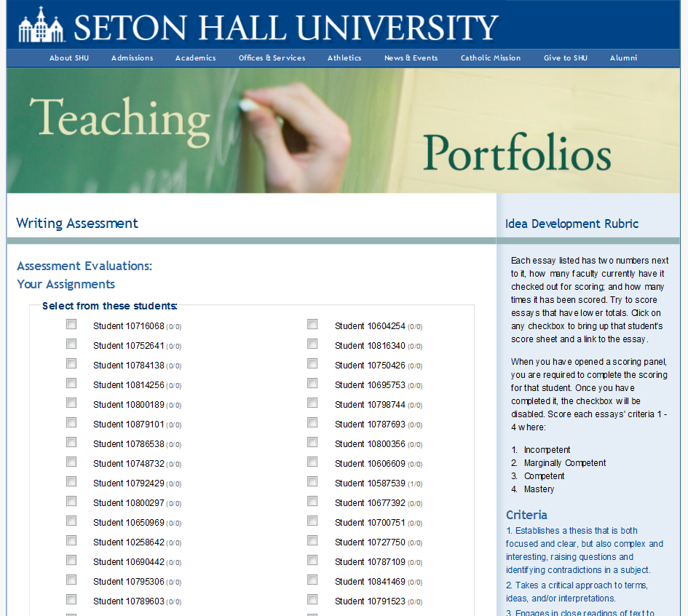Check Student 10787693's checkbox

(x=312, y=422)
